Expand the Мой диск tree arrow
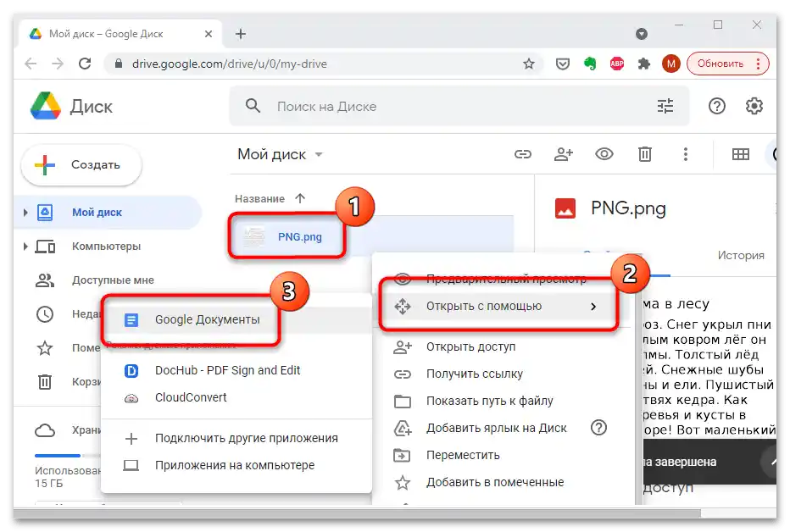This screenshot has height=532, width=790. [25, 213]
